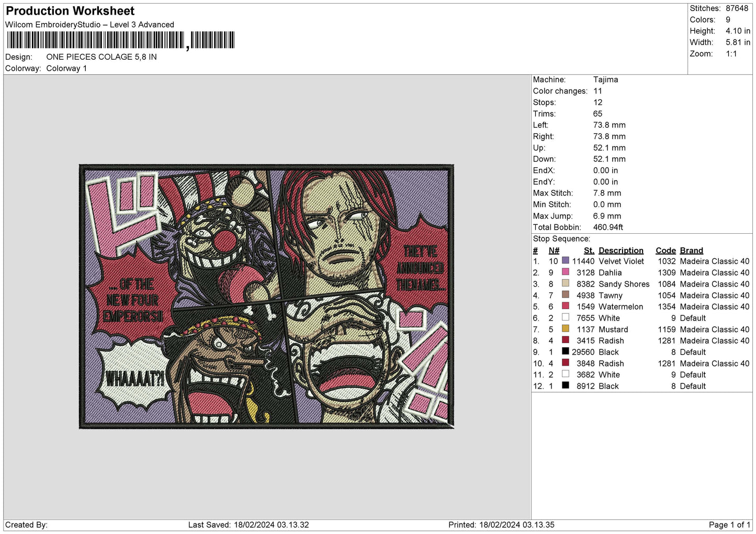Click thread code '1354' for Watermelon
Image resolution: width=756 pixels, height=534 pixels.
667,306
